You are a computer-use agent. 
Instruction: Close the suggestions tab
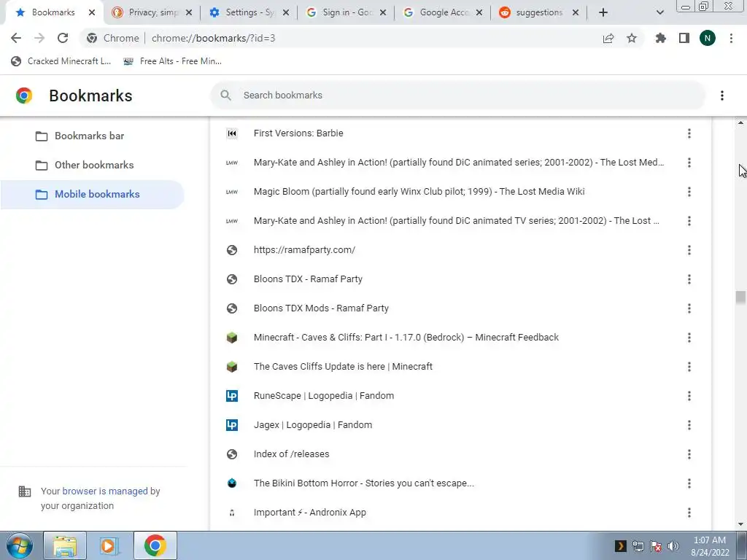576,13
